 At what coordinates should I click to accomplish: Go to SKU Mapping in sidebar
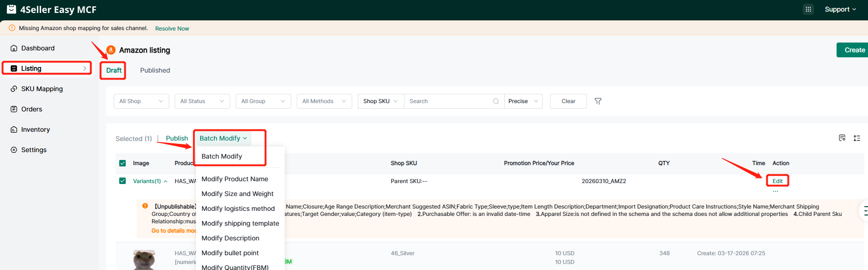(42, 89)
